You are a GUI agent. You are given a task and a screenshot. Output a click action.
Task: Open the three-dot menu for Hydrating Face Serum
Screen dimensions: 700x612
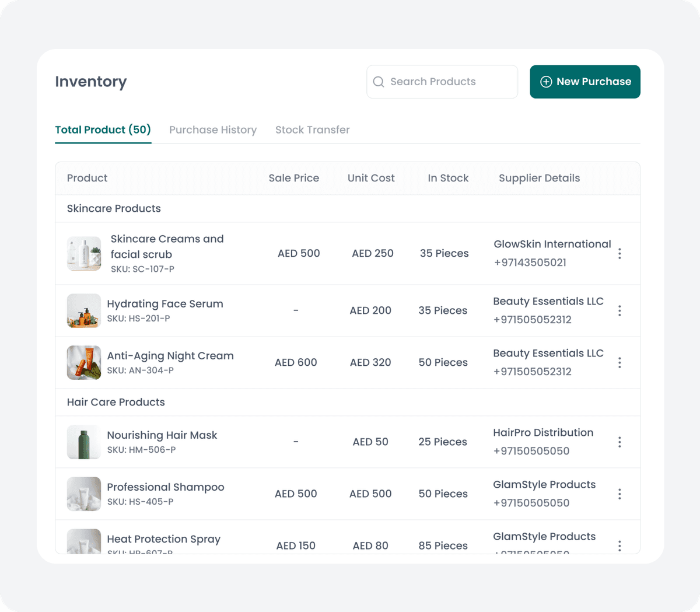[619, 310]
